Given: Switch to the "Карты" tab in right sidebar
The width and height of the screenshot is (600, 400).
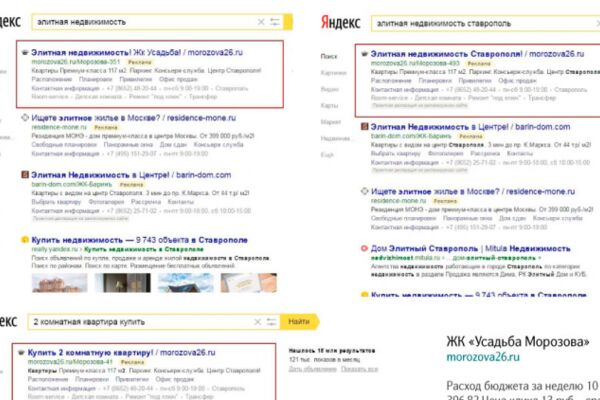Looking at the screenshot, I should 329,106.
